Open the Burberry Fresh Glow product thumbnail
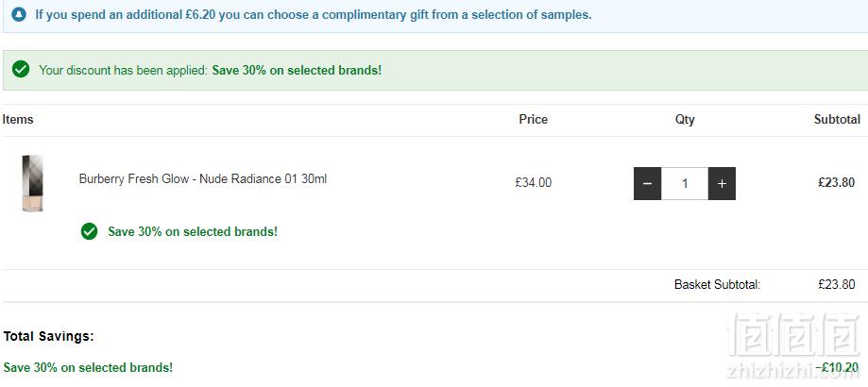This screenshot has width=868, height=387. [33, 183]
